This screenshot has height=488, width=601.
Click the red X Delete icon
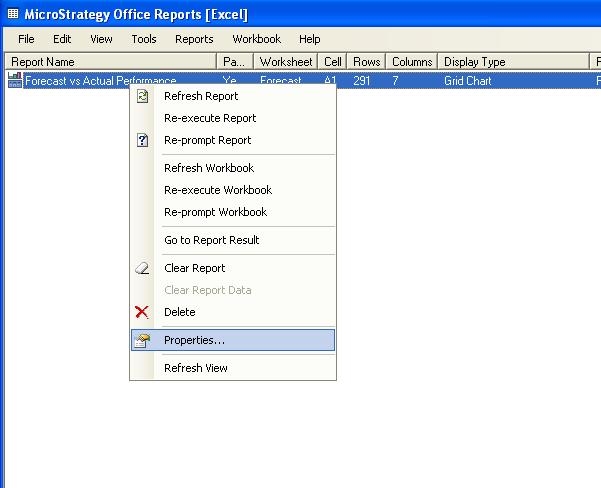142,312
